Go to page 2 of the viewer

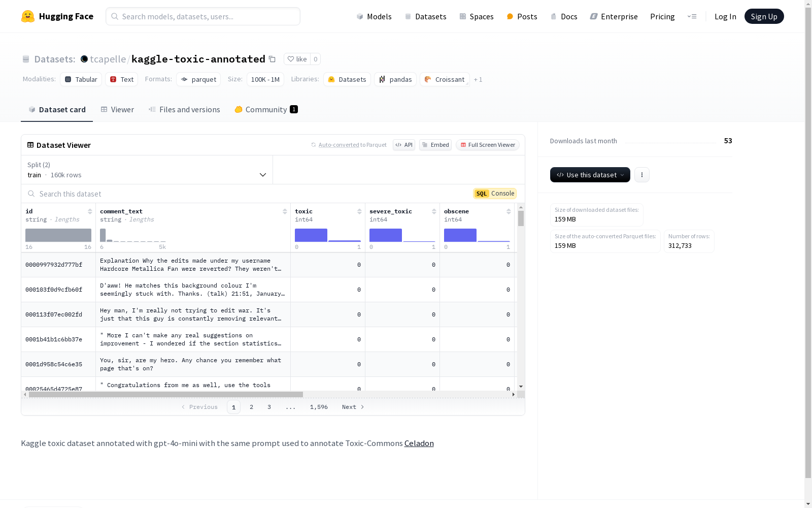251,407
